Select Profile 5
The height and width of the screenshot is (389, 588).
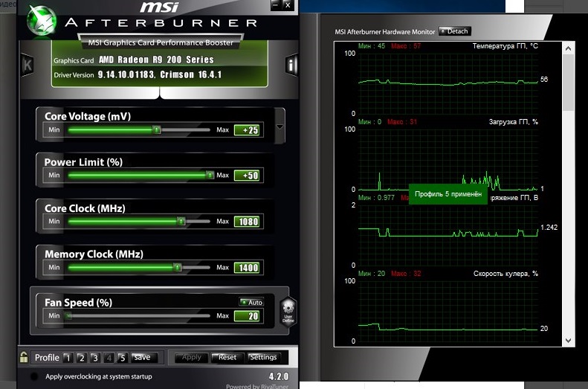point(122,358)
